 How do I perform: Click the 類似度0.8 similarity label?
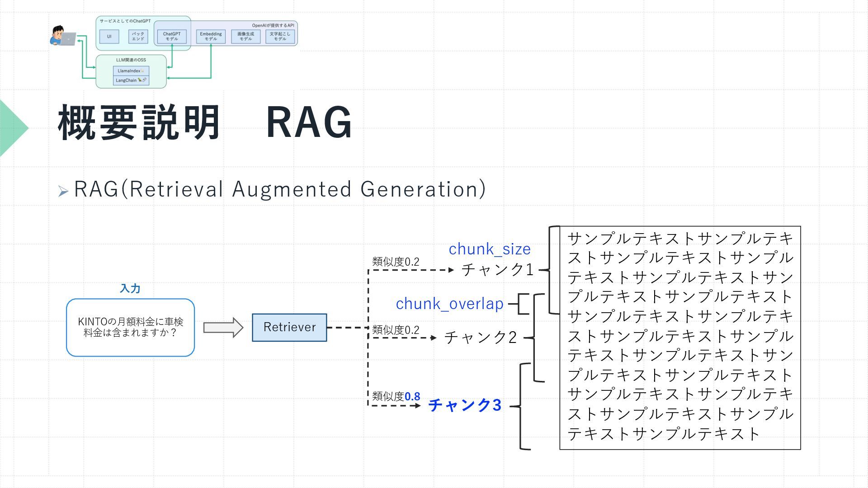396,396
